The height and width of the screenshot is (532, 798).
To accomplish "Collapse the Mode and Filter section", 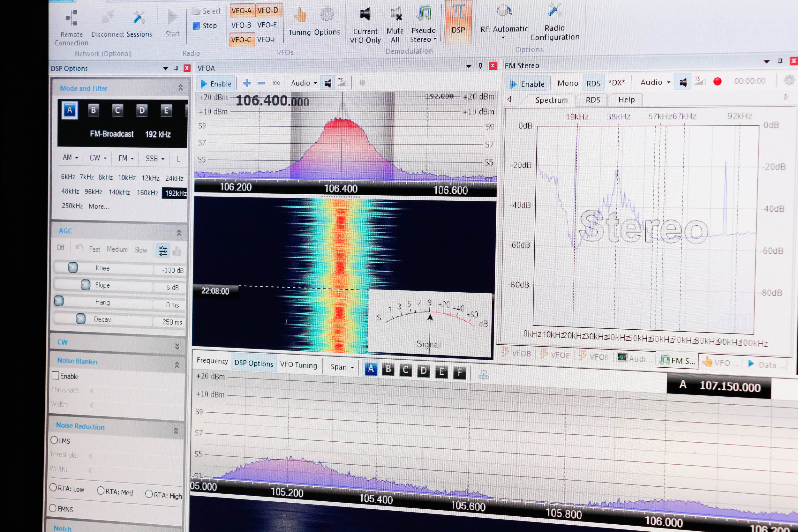I will 180,87.
